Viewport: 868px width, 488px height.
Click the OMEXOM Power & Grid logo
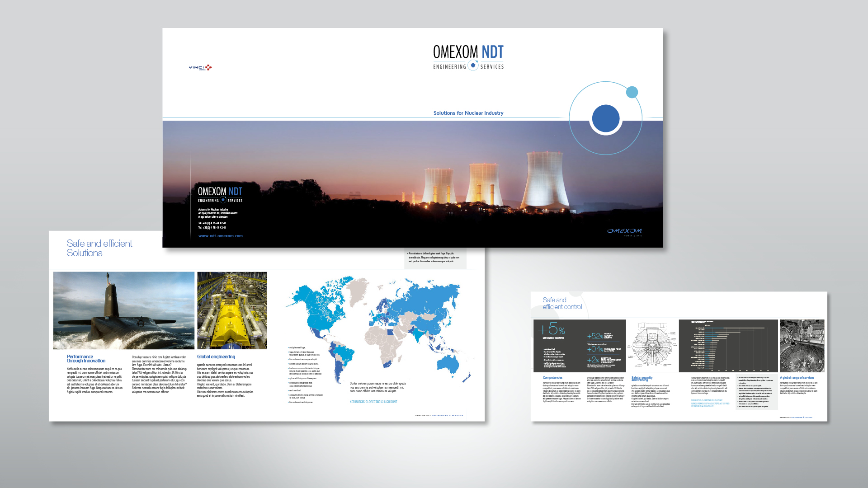coord(624,232)
